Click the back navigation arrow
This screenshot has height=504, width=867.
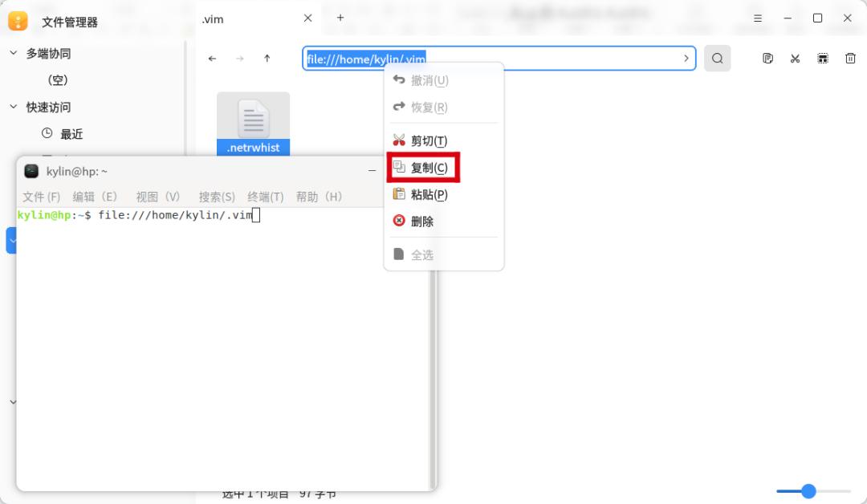pos(212,58)
